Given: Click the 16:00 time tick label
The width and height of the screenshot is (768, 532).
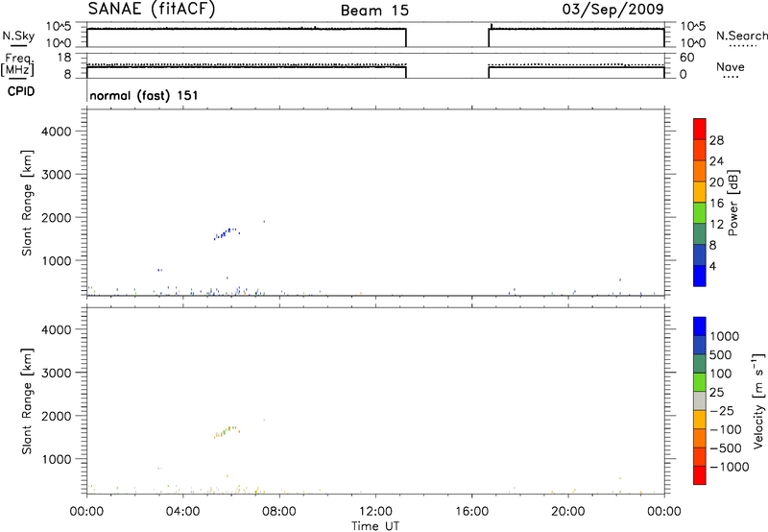Looking at the screenshot, I should [471, 512].
